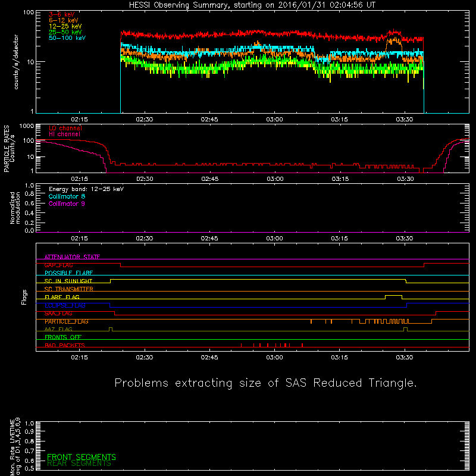Click the Mon. Rate LIVETIME axis label

coord(15,446)
